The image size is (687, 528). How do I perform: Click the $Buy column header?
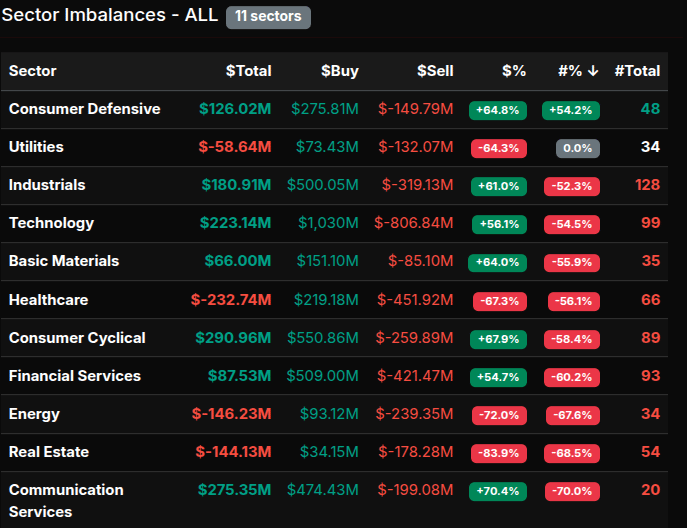(339, 71)
